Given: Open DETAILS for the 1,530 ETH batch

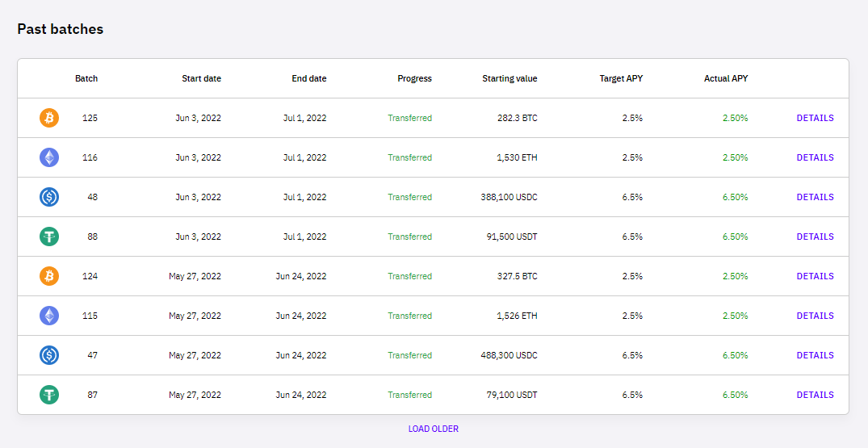Looking at the screenshot, I should (x=815, y=157).
